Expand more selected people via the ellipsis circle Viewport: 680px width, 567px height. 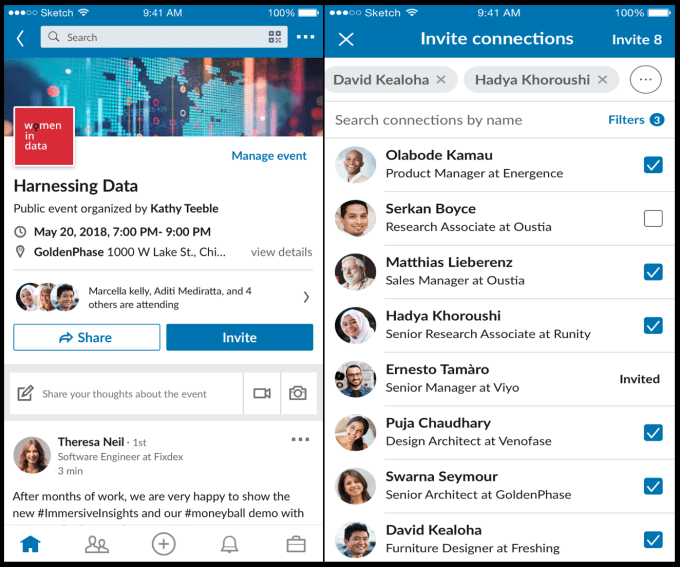point(645,79)
